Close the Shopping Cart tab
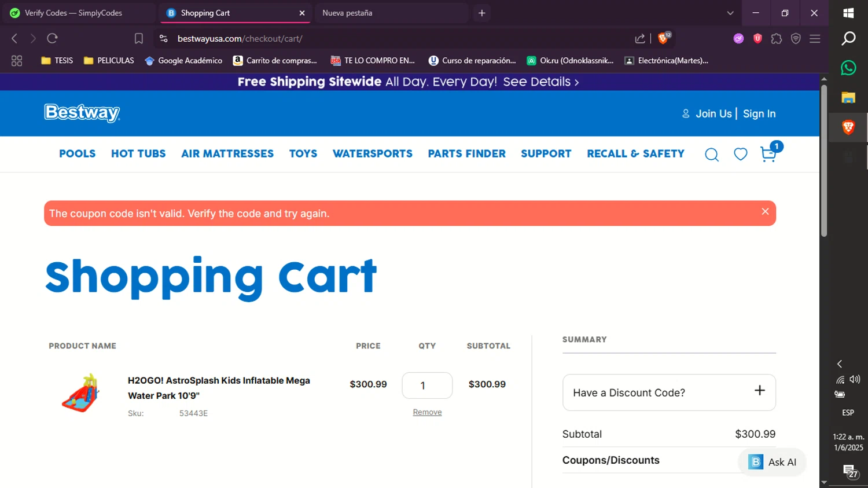This screenshot has width=868, height=488. pos(301,13)
